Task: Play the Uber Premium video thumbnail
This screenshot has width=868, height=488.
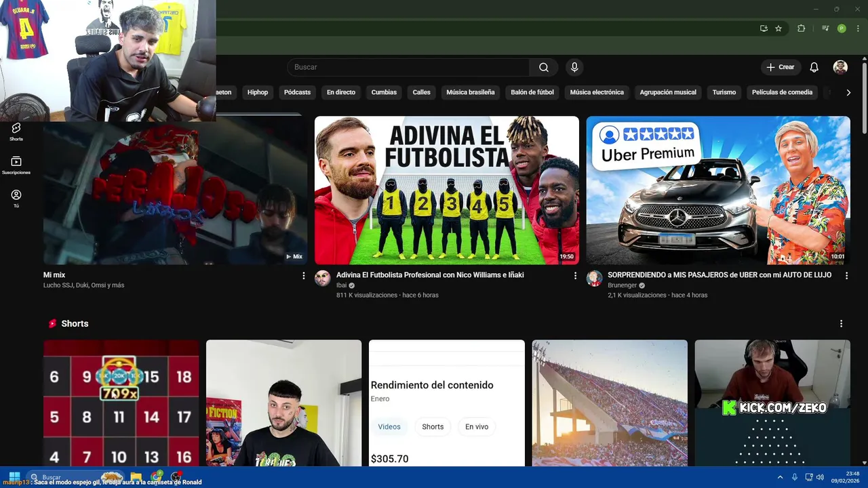Action: (718, 190)
